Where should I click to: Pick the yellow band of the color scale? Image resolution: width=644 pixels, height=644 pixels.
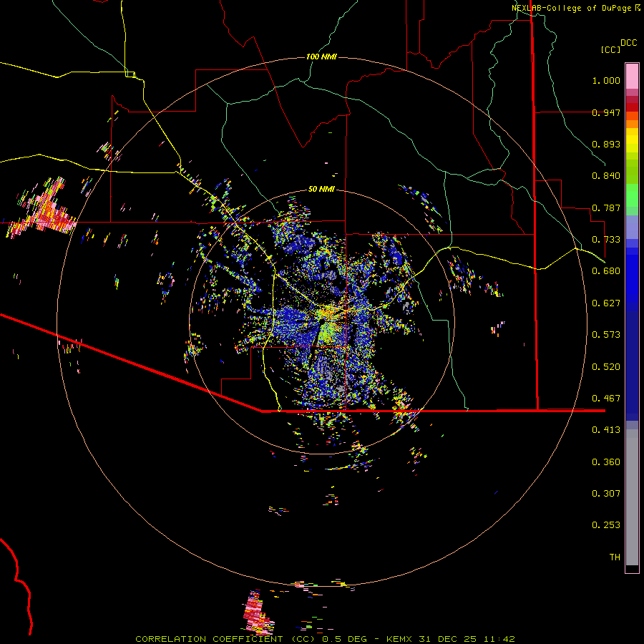pyautogui.click(x=632, y=140)
